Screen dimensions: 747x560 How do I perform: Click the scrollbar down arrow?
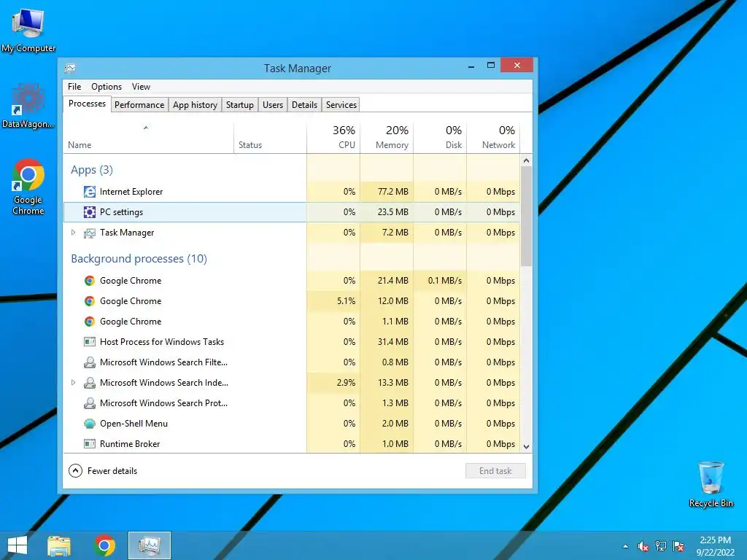526,447
